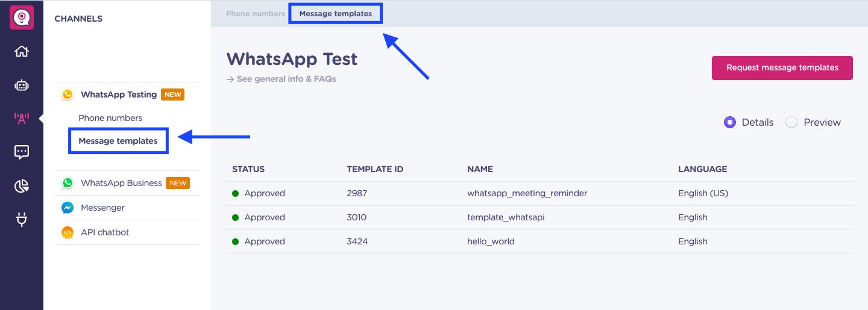Switch to the Message templates tab

point(336,13)
